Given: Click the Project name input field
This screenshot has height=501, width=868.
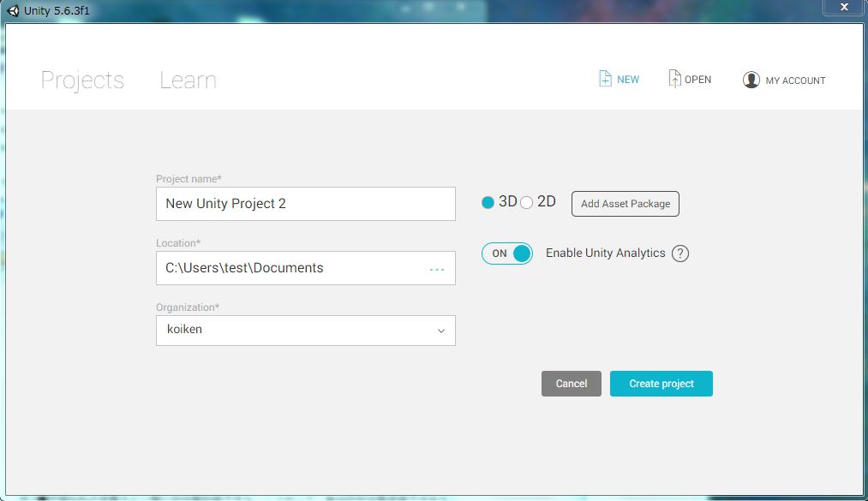Looking at the screenshot, I should (306, 204).
